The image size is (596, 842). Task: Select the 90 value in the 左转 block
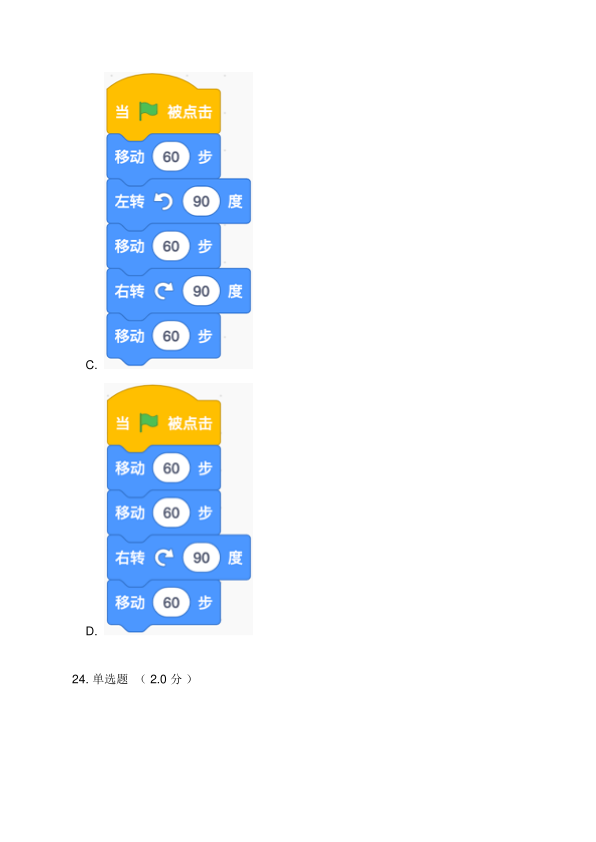201,201
